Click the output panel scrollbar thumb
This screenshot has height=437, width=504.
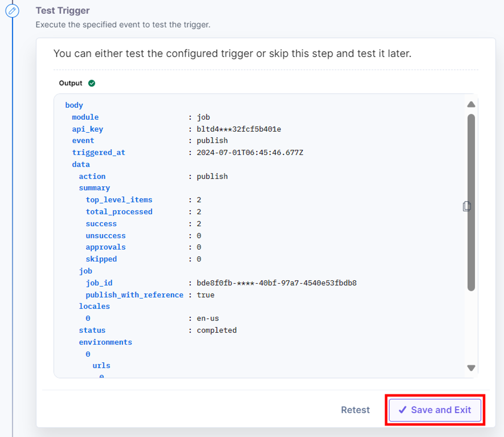pyautogui.click(x=471, y=202)
